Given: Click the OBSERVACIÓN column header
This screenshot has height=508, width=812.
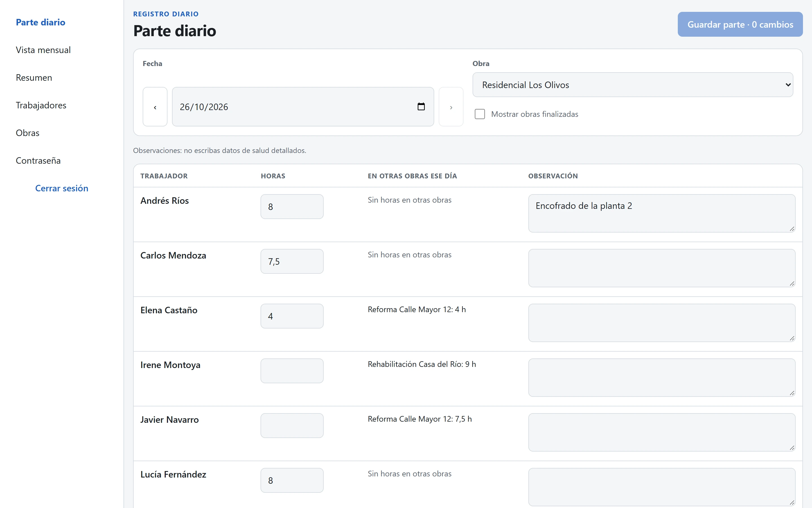Looking at the screenshot, I should pyautogui.click(x=553, y=176).
